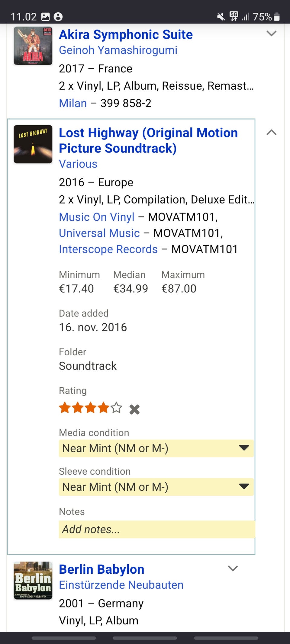Open the Interscope Records label link
This screenshot has width=290, height=644.
coord(108,249)
